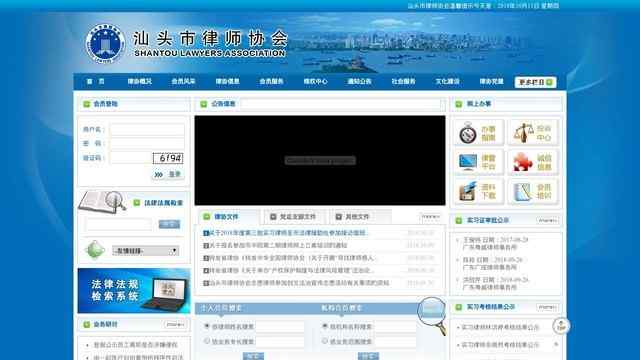Image resolution: width=640 pixels, height=360 pixels.
Task: Click the back to TOP arrow icon
Action: [x=561, y=326]
